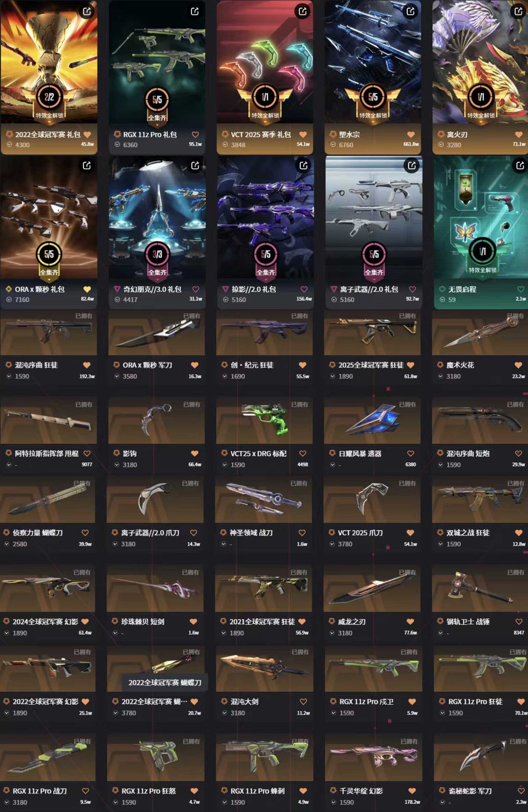Open the 2025全球冠军赛 狂徒 title
The height and width of the screenshot is (812, 528).
371,365
